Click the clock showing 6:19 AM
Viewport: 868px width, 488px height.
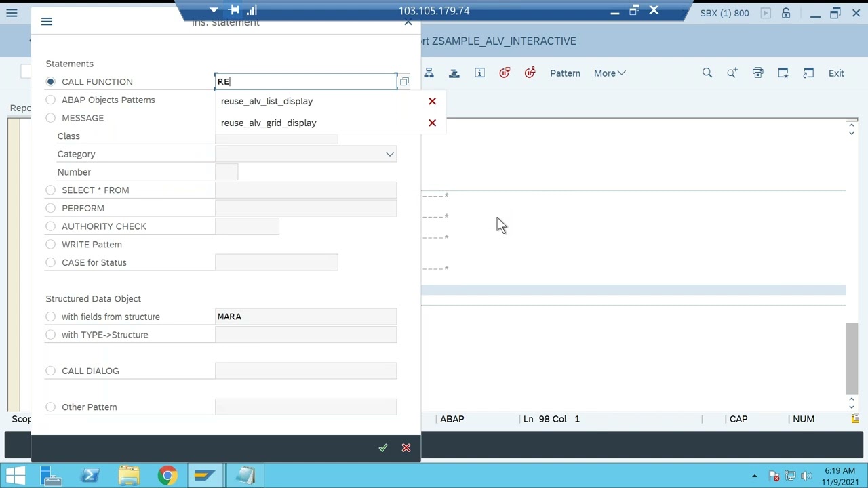point(840,471)
